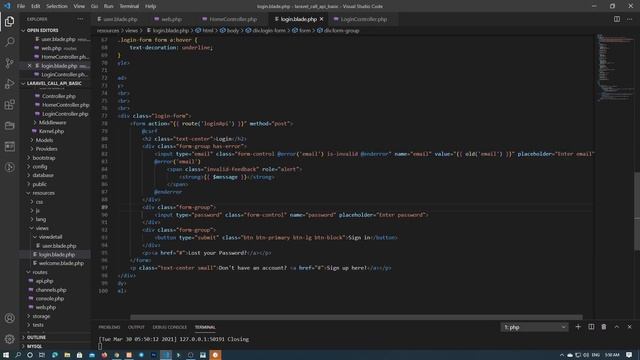The height and width of the screenshot is (360, 640).
Task: Expand the database folder
Action: [x=42, y=175]
